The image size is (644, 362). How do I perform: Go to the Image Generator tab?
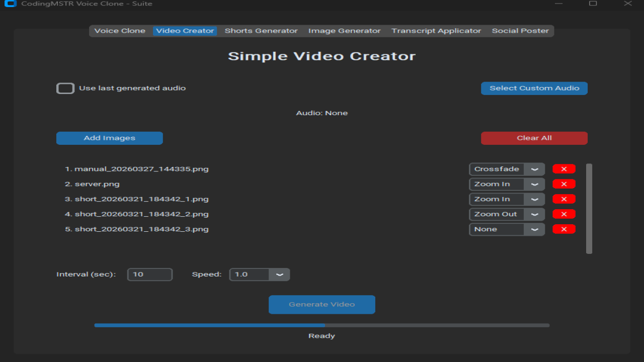point(345,31)
